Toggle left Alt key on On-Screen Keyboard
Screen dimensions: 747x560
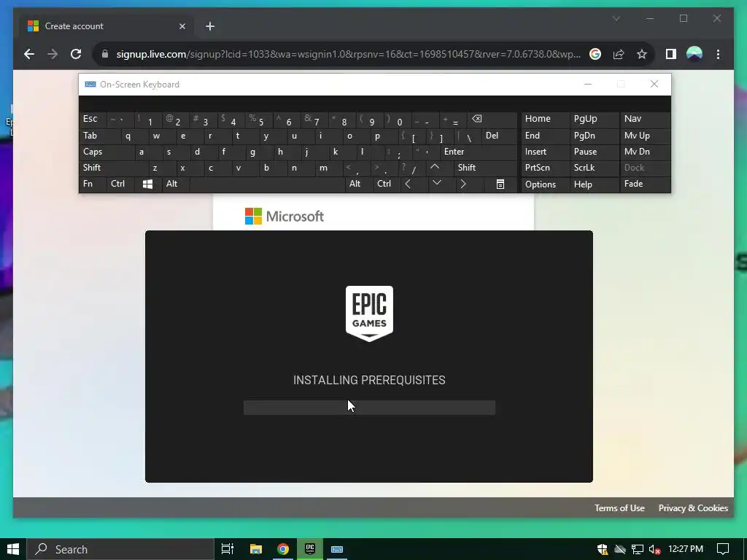(175, 184)
